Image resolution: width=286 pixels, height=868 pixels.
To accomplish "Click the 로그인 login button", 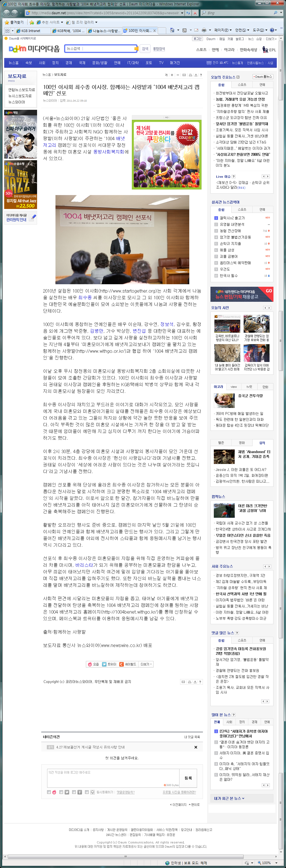I will click(197, 39).
